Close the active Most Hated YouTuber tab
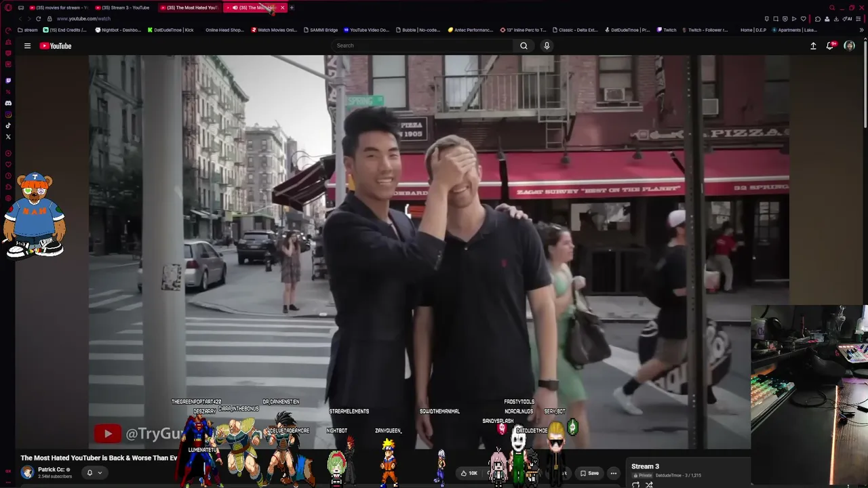The height and width of the screenshot is (488, 868). pyautogui.click(x=282, y=7)
